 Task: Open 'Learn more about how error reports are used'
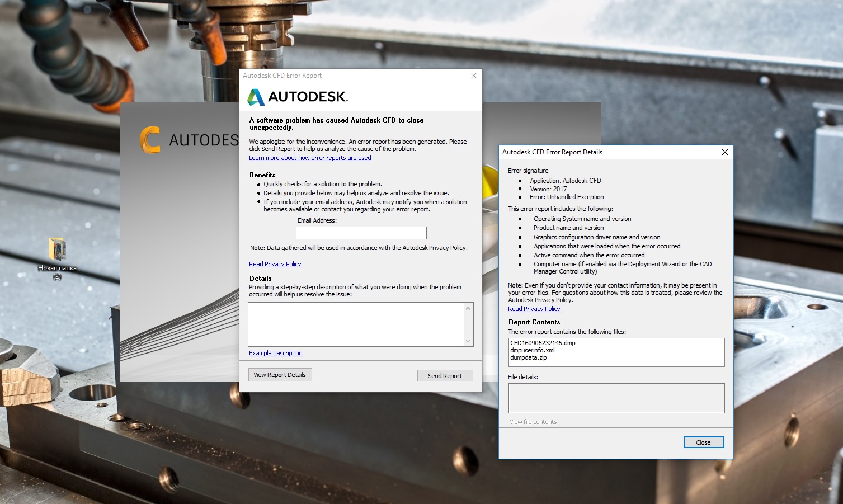coord(310,158)
